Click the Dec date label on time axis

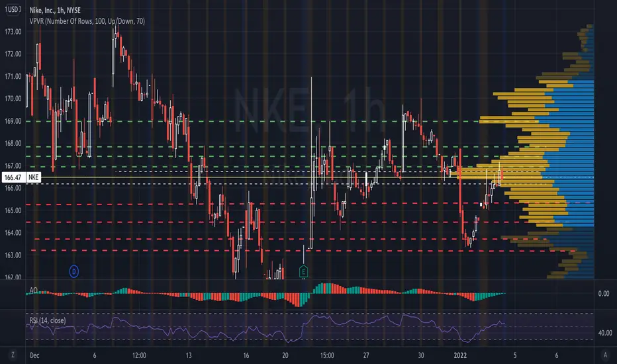[x=34, y=355]
